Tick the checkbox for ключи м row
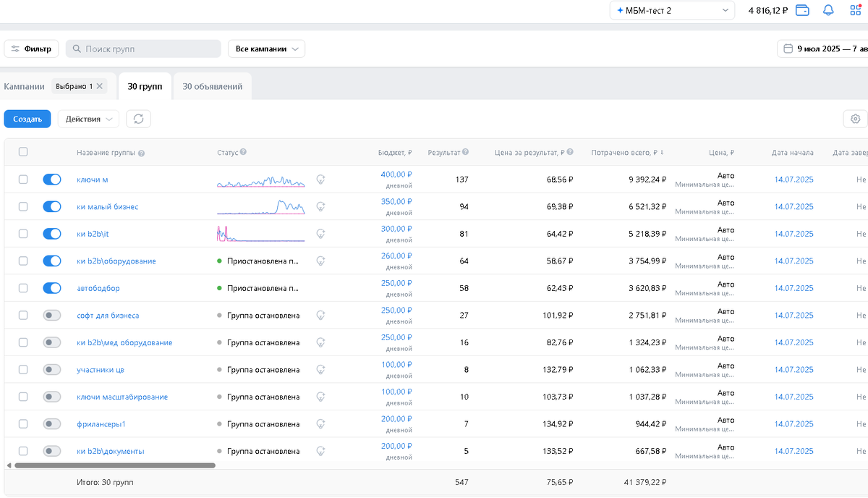Viewport: 868px width, 498px height. click(x=23, y=180)
